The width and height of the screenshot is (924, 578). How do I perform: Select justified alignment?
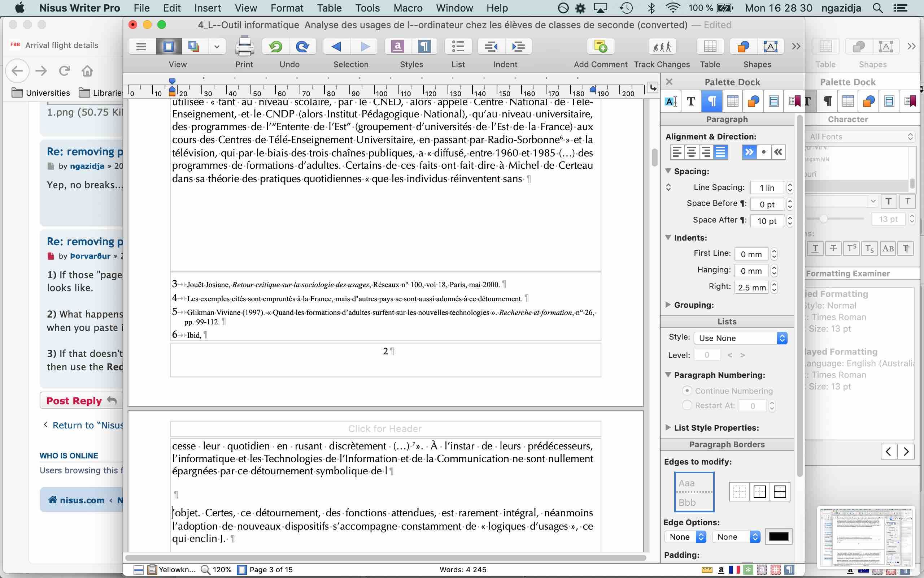click(720, 152)
